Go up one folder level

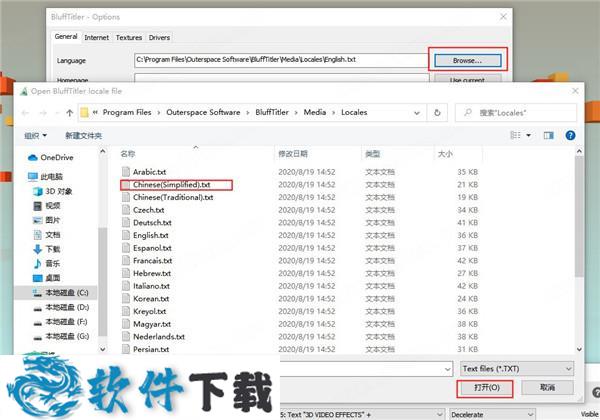[x=69, y=113]
